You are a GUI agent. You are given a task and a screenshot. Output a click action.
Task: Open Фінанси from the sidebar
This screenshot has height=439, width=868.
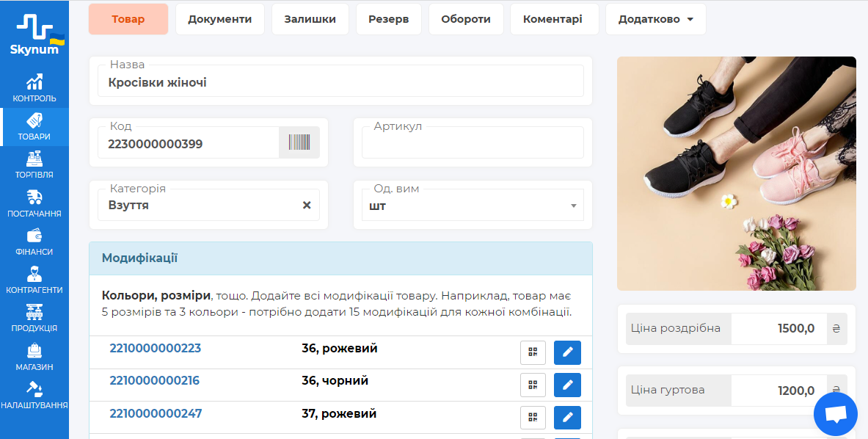[34, 242]
